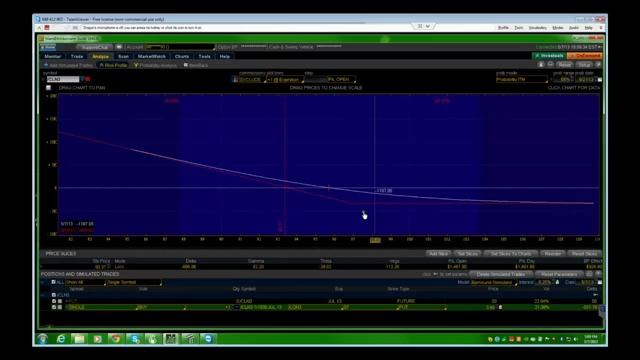The width and height of the screenshot is (640, 360).
Task: Click the Home button in the thinkorswim top bar
Action: [x=48, y=47]
